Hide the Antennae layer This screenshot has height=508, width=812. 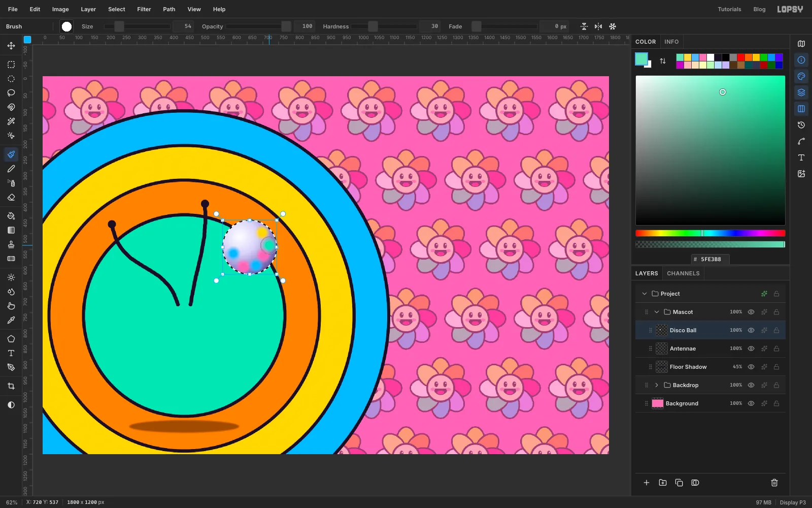[x=751, y=348]
